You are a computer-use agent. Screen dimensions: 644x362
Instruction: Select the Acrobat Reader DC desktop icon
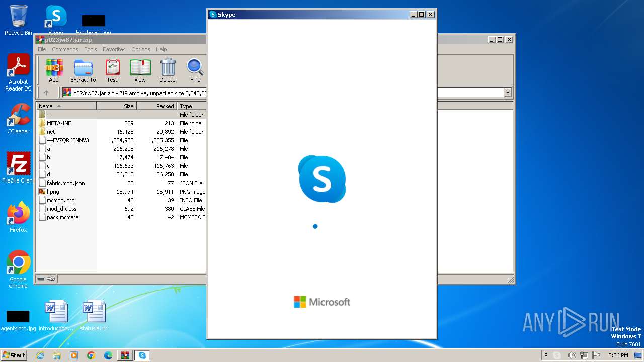(x=18, y=72)
